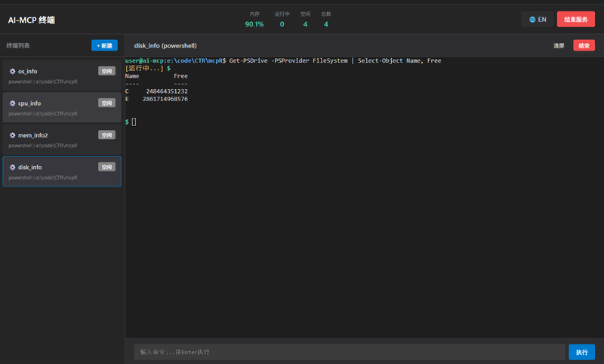Select the os_info terminal in the list
This screenshot has height=364, width=604.
(x=53, y=76)
